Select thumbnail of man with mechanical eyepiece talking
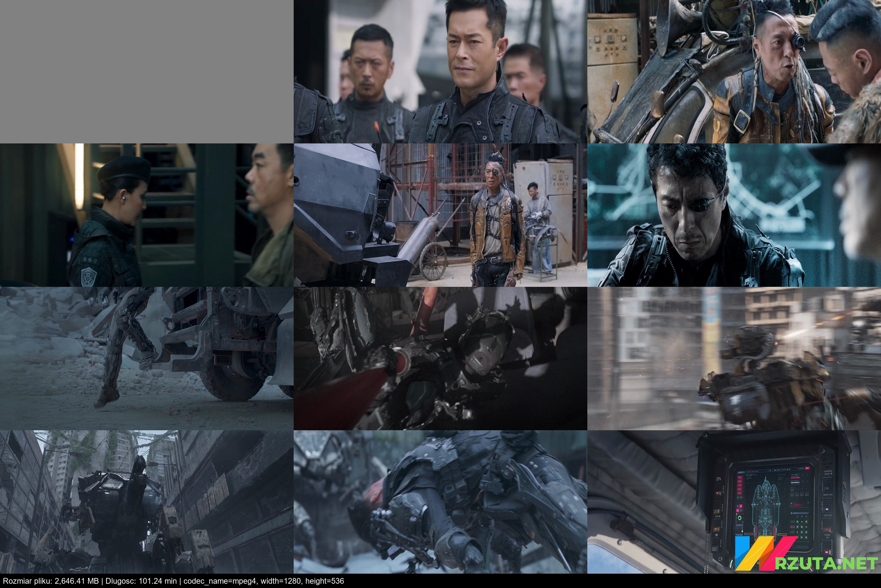881x588 pixels. tap(734, 71)
